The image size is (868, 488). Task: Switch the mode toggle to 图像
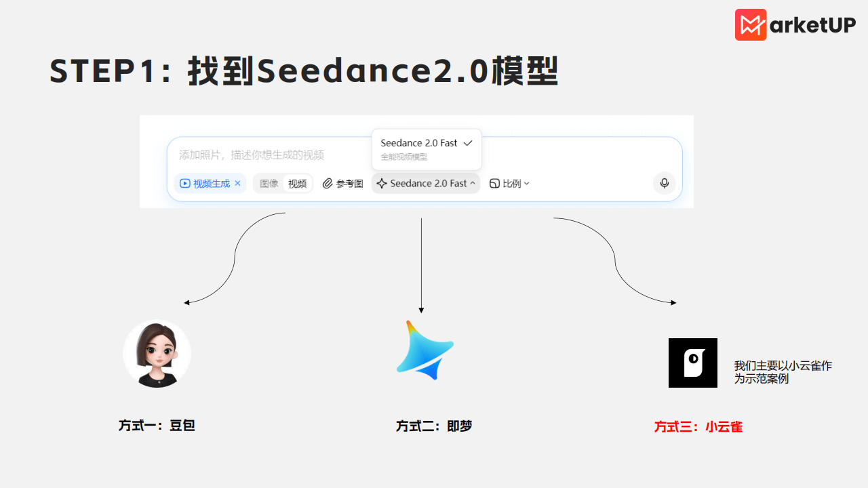(269, 184)
